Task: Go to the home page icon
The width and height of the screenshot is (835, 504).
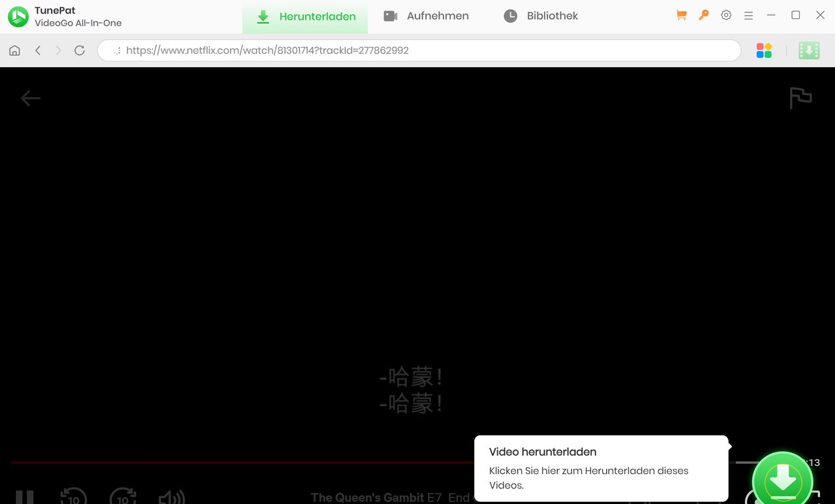Action: tap(14, 50)
